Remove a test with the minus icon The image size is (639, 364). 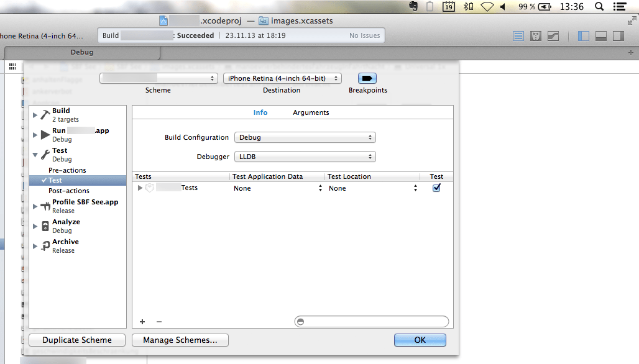(x=158, y=321)
